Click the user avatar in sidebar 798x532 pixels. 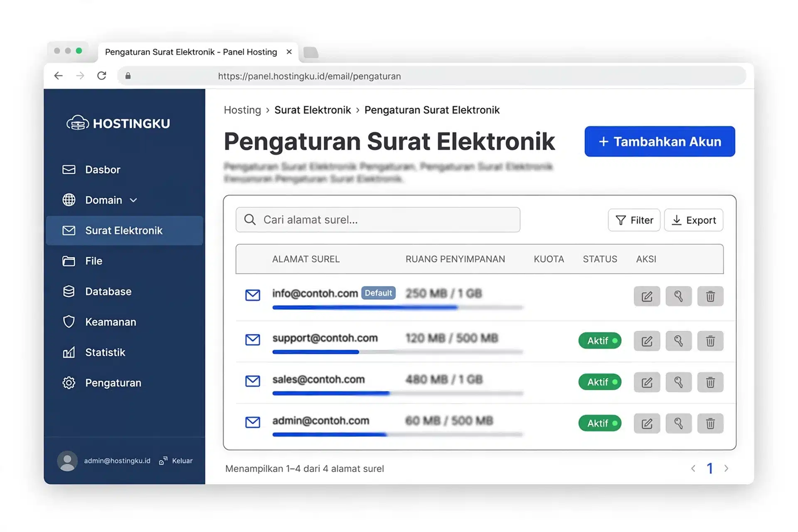[x=67, y=461]
